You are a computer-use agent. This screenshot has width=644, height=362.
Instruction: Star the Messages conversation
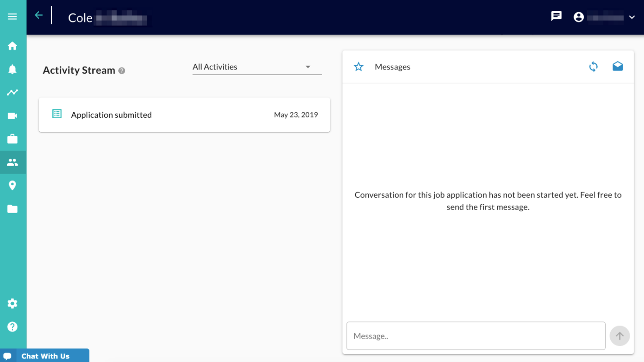pyautogui.click(x=358, y=67)
